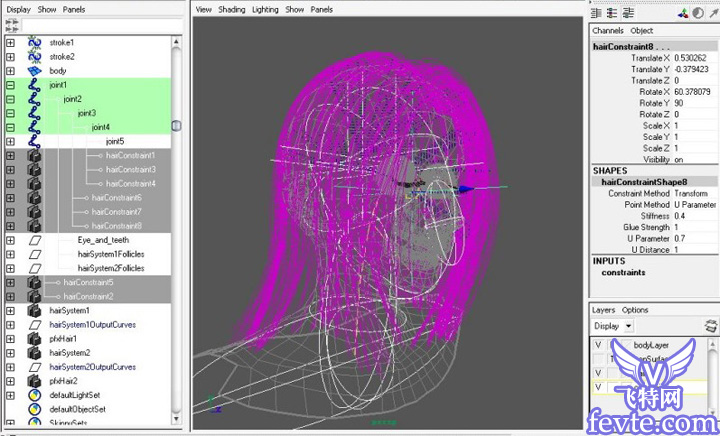Click the outliner scrollbar down arrow
Image resolution: width=720 pixels, height=436 pixels.
click(176, 419)
